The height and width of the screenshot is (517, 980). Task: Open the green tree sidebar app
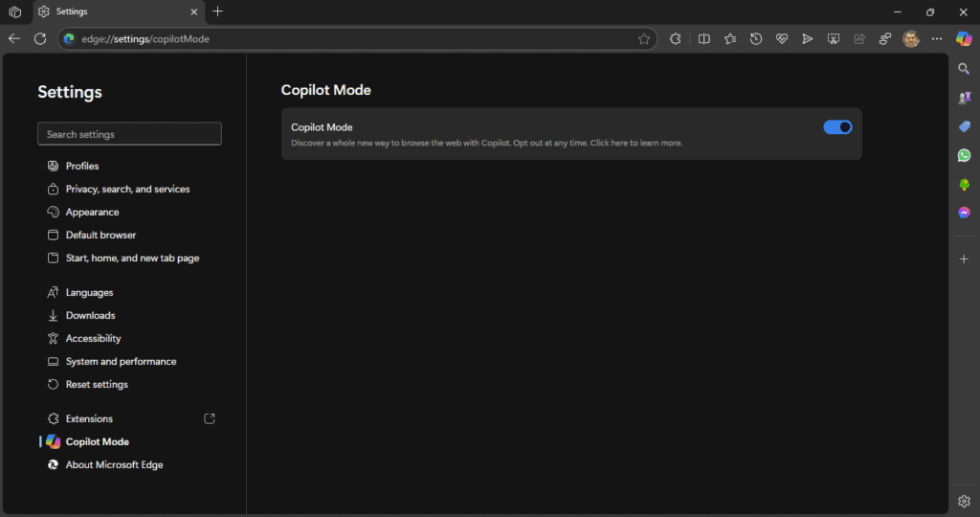pyautogui.click(x=965, y=185)
